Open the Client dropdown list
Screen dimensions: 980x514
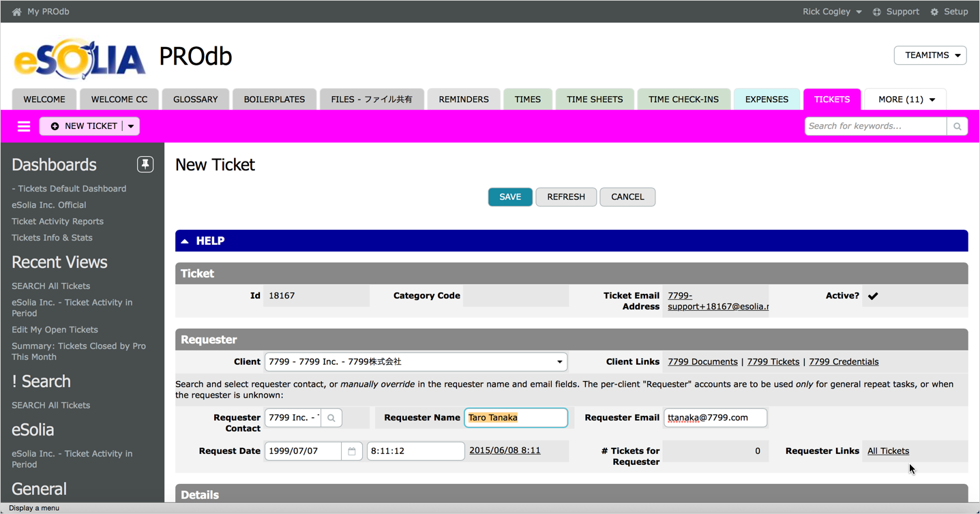[559, 362]
